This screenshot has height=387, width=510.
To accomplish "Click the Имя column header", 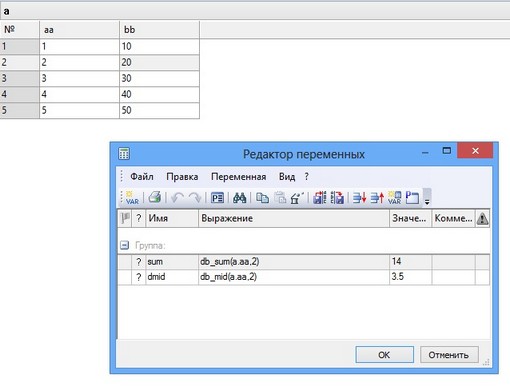I will [x=172, y=218].
